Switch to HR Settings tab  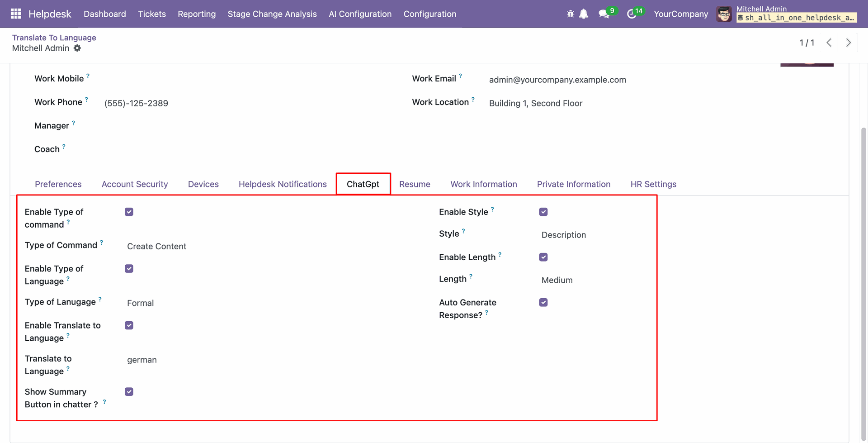pos(653,184)
